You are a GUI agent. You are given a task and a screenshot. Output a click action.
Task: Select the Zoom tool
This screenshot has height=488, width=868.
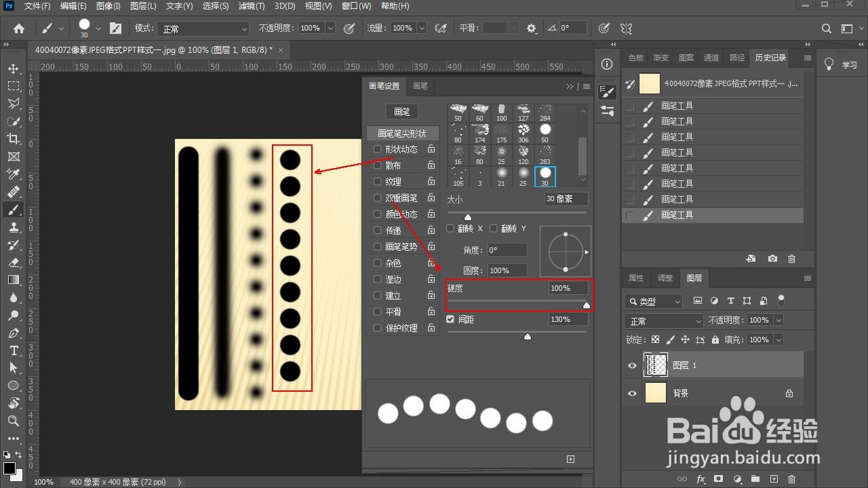(14, 420)
